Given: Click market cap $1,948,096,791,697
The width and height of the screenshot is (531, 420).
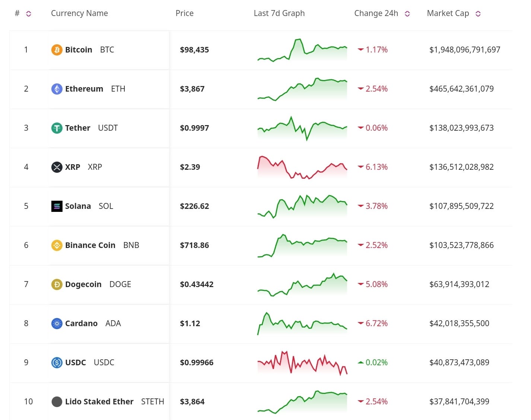Looking at the screenshot, I should click(x=465, y=50).
